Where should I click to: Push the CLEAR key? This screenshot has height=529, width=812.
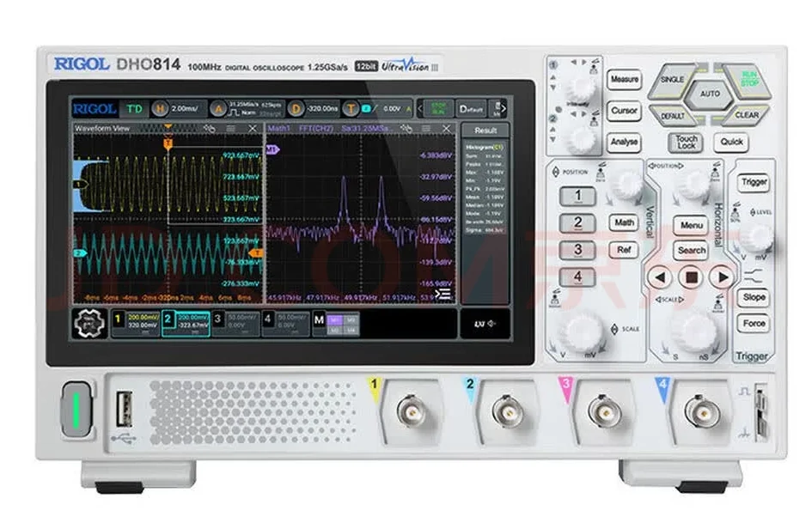tap(746, 115)
